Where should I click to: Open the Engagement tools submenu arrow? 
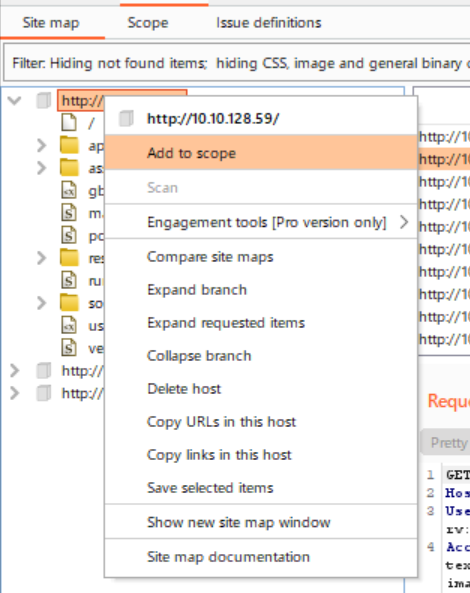click(x=404, y=222)
